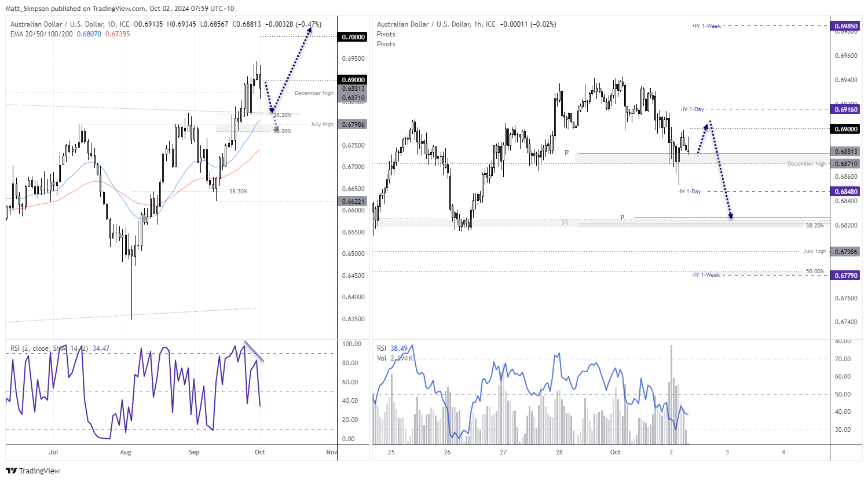Screen dimensions: 868x481
Task: Click the left chart title 'Australian Dollar / U.S. Dollar, 1D, ICE'
Action: [70, 24]
